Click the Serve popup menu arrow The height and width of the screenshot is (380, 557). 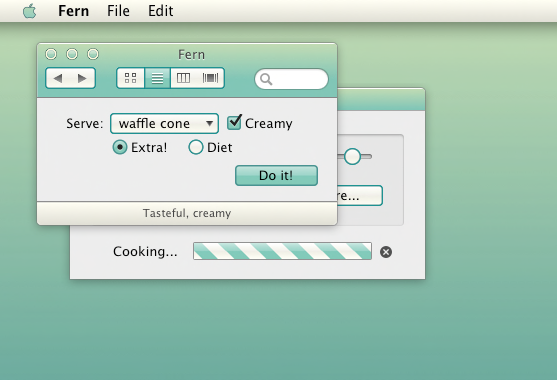pyautogui.click(x=210, y=124)
